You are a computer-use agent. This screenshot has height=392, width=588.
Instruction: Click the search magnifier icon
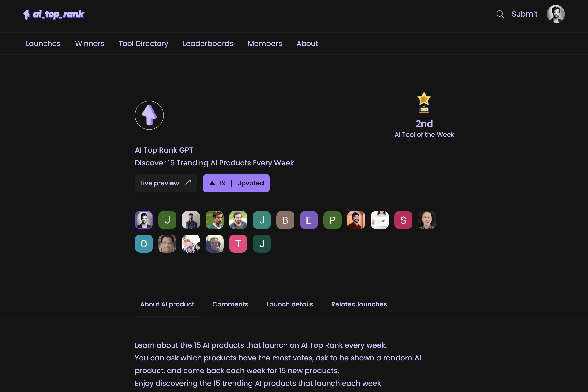(x=500, y=14)
